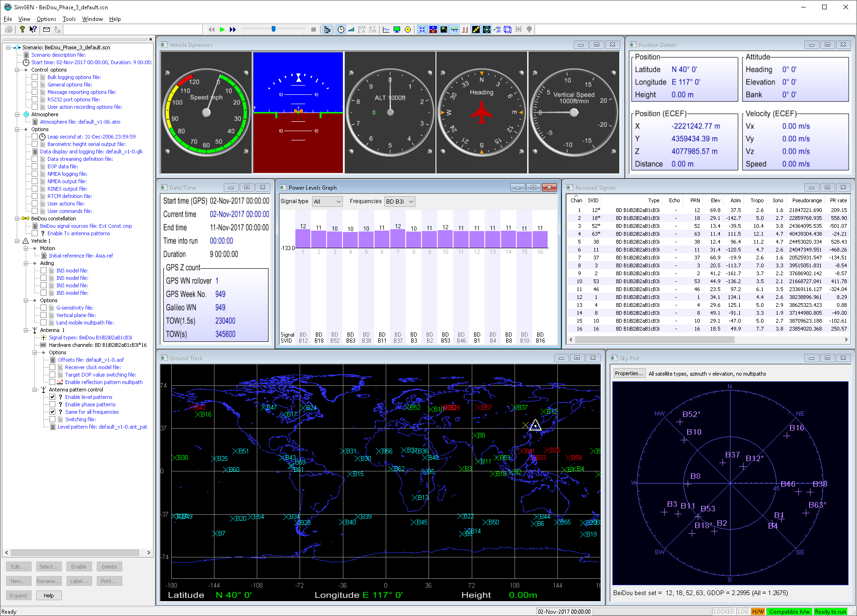Click Received Signals horizontal scrollbar right arrow
This screenshot has width=857, height=616.
coord(846,339)
